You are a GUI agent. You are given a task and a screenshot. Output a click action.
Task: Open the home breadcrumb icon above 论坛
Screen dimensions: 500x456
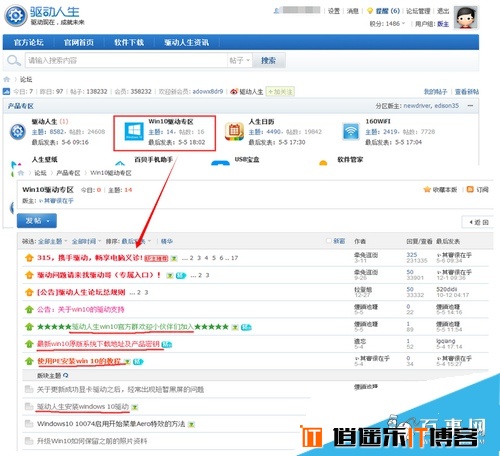(7, 79)
